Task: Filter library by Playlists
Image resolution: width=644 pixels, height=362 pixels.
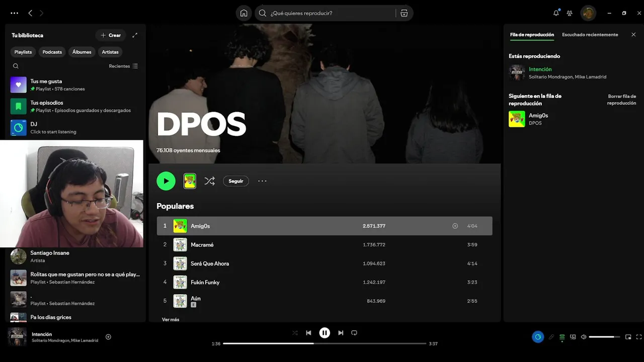Action: 23,52
